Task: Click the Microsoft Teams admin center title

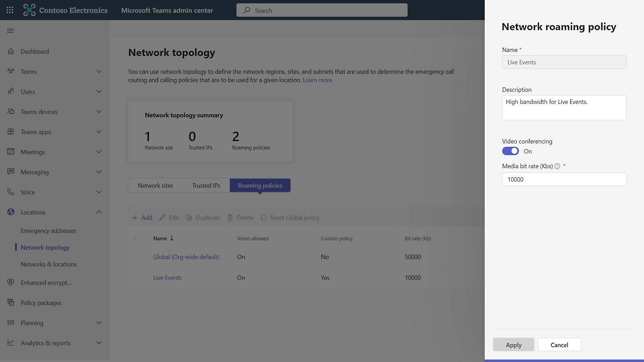Action: pyautogui.click(x=167, y=10)
